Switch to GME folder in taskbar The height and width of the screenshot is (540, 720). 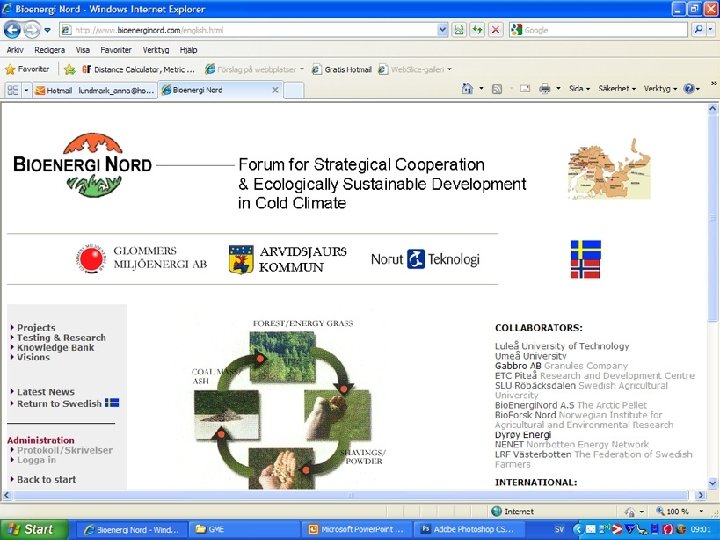pos(246,529)
